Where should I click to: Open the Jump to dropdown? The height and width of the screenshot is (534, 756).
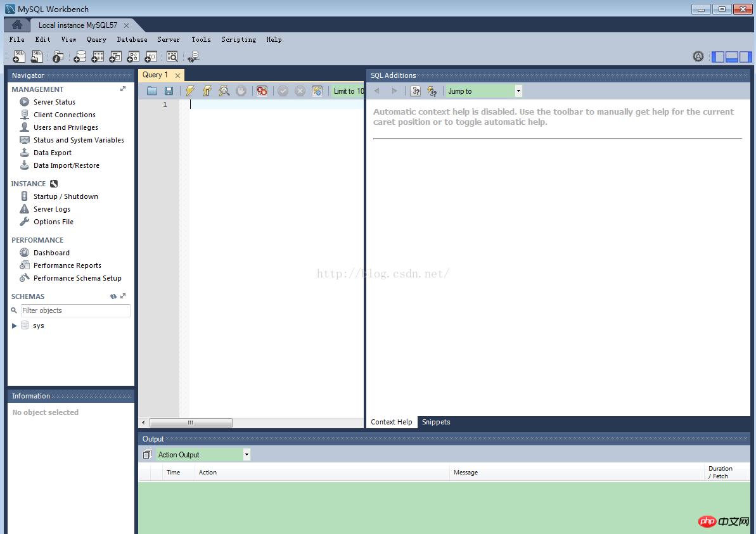click(x=484, y=91)
